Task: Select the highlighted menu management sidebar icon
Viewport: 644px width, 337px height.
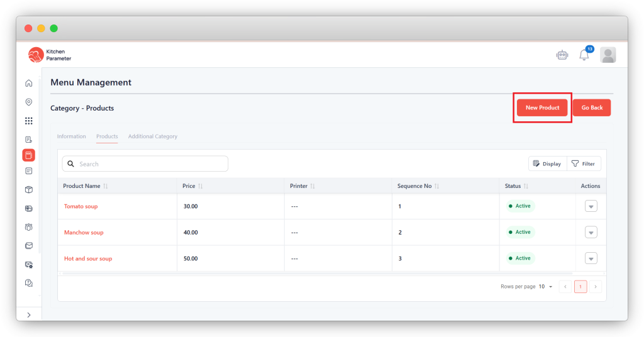Action: 29,155
